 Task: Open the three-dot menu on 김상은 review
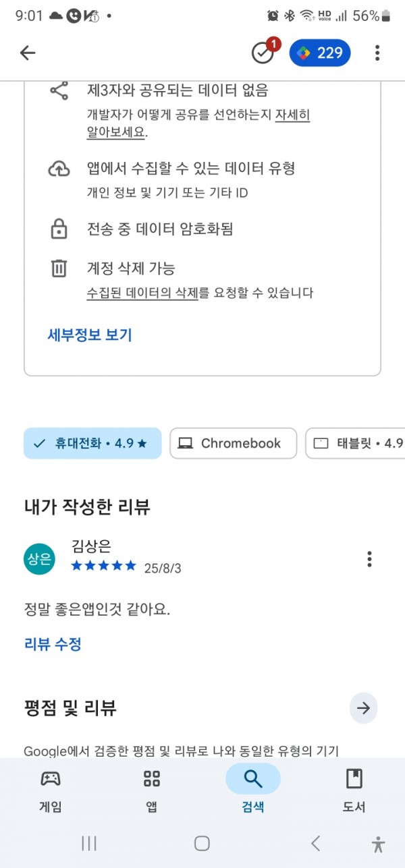[369, 559]
